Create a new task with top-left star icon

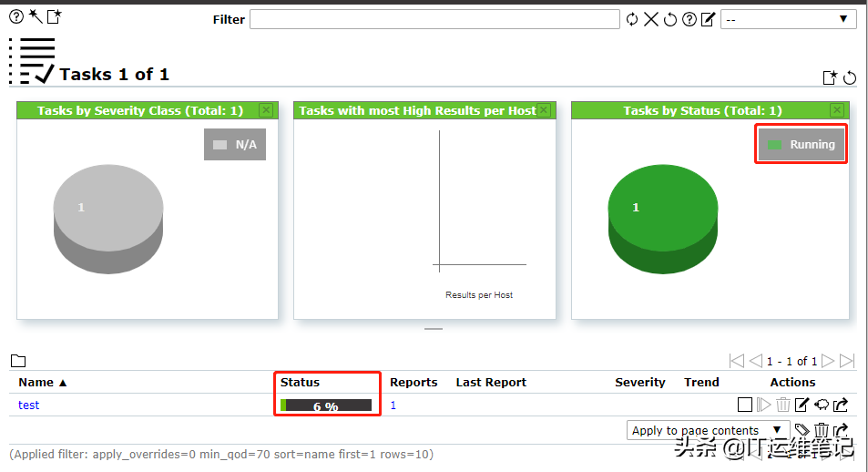[x=54, y=15]
